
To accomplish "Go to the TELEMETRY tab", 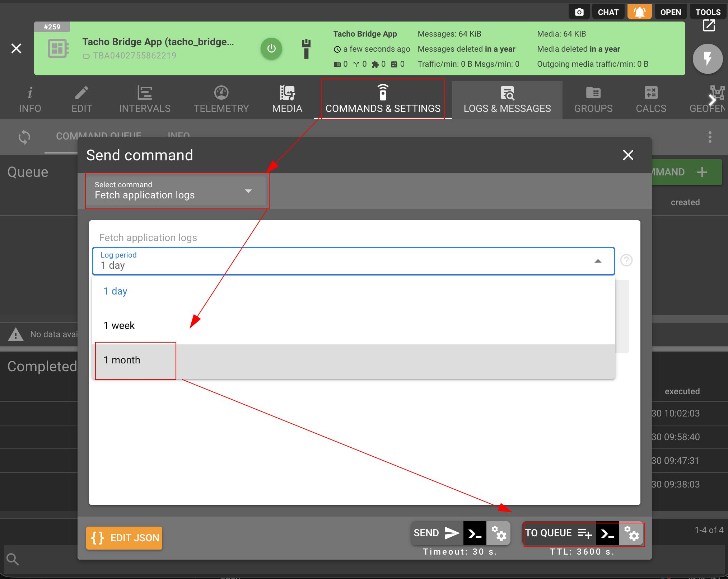I will click(221, 100).
